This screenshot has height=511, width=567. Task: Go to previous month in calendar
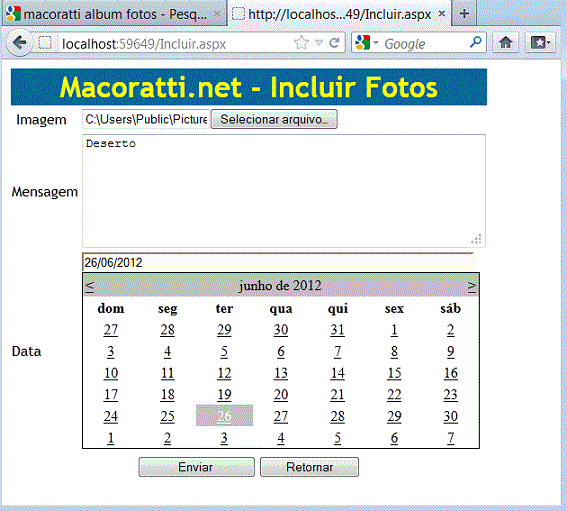pyautogui.click(x=89, y=286)
